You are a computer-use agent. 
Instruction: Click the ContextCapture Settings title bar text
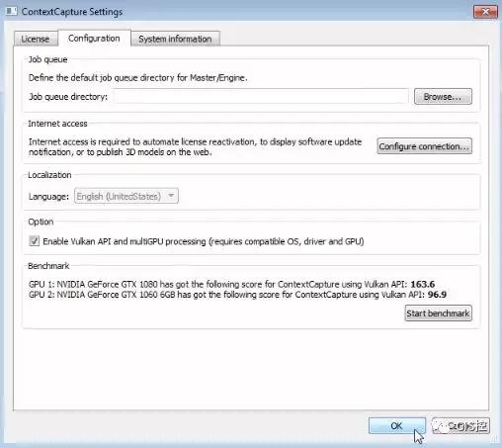(72, 12)
